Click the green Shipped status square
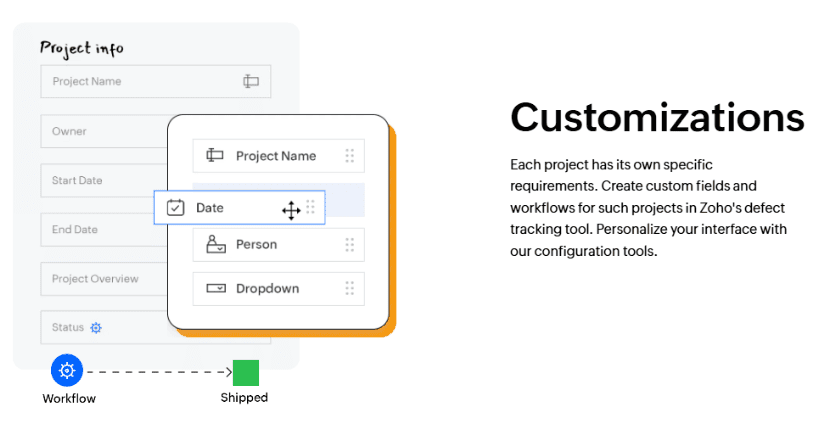 point(246,372)
